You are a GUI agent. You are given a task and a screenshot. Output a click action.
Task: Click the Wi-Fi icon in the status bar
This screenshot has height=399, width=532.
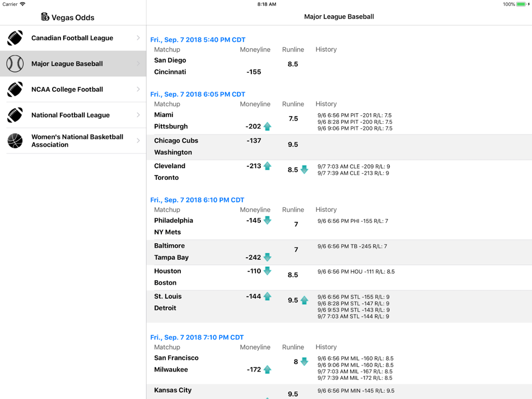coord(23,4)
